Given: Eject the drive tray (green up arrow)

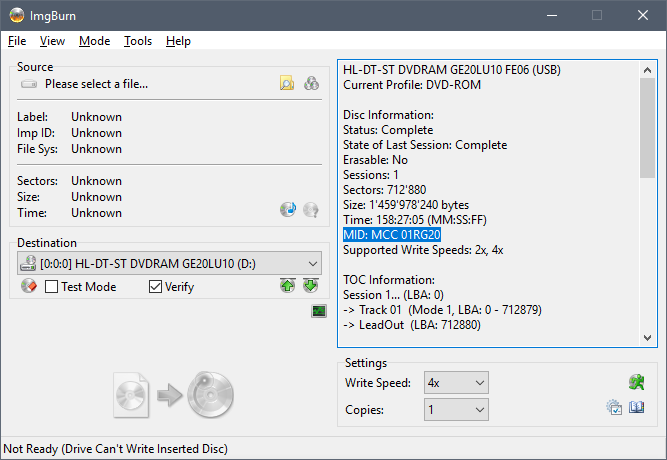Looking at the screenshot, I should pos(288,286).
